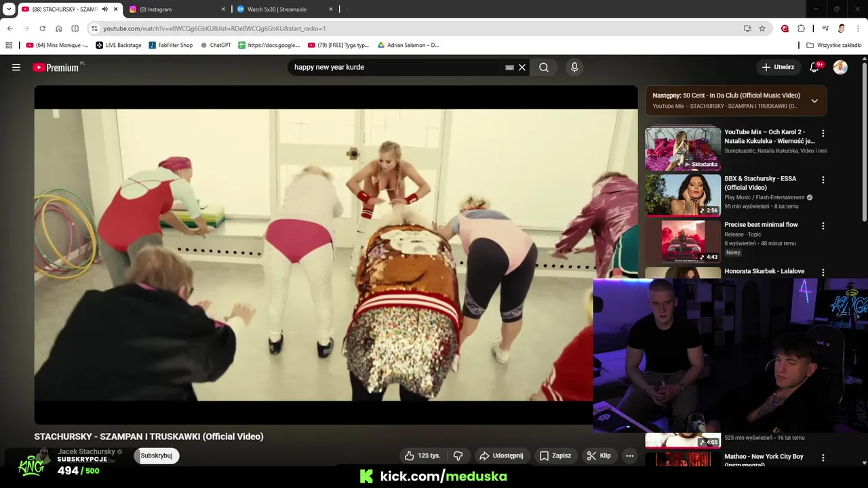Open Tyga type bookmark

tap(338, 45)
